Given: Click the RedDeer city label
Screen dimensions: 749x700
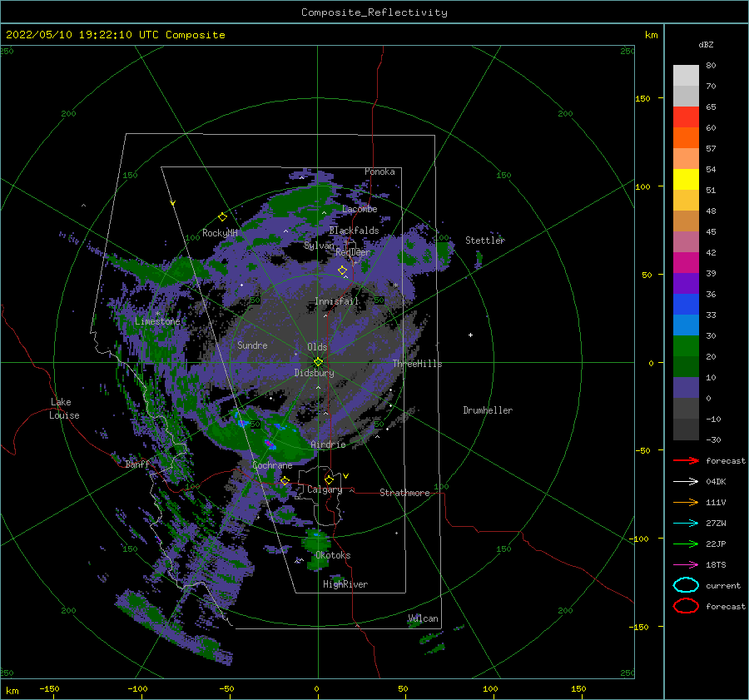Looking at the screenshot, I should [x=353, y=252].
